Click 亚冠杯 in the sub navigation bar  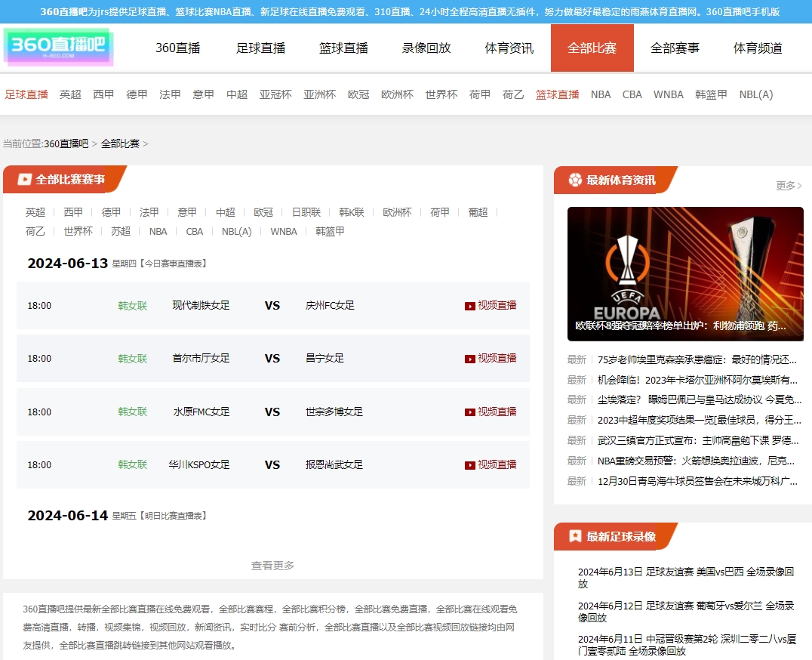tap(275, 94)
